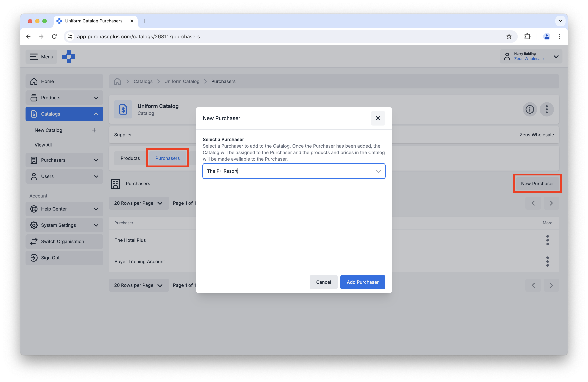This screenshot has width=588, height=382.
Task: Click the Uniform Catalog dollar document icon
Action: (123, 109)
